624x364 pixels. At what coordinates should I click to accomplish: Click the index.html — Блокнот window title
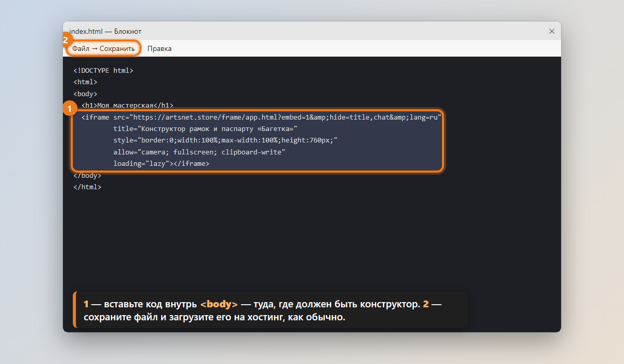tap(105, 31)
